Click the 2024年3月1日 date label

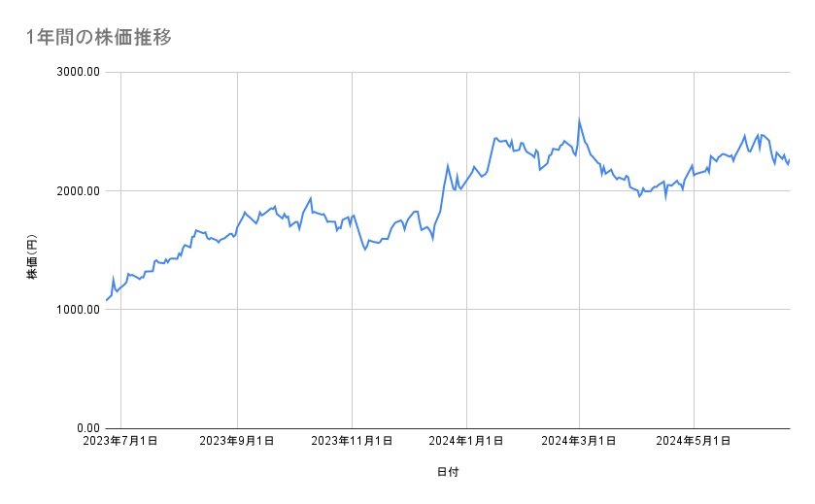click(x=579, y=442)
